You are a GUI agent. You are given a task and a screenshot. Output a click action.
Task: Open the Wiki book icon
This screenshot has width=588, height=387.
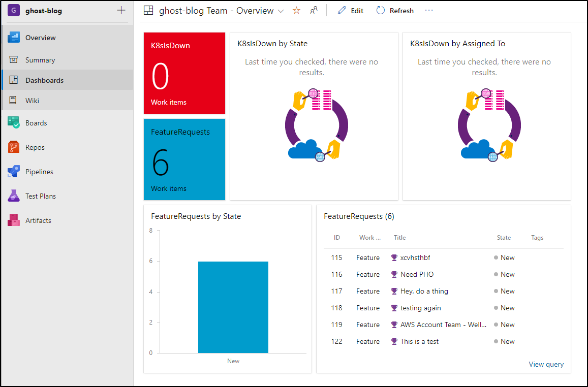(13, 101)
